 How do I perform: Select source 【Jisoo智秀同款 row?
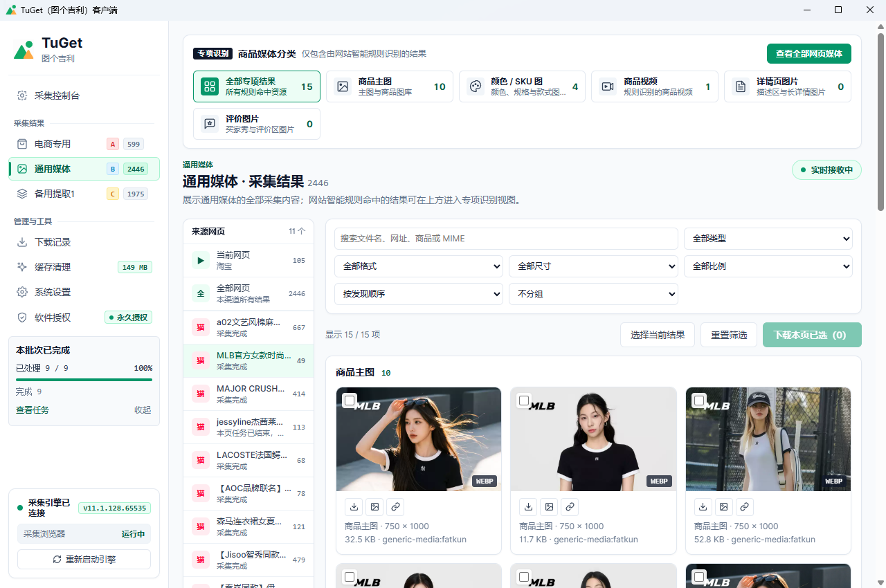(x=248, y=560)
